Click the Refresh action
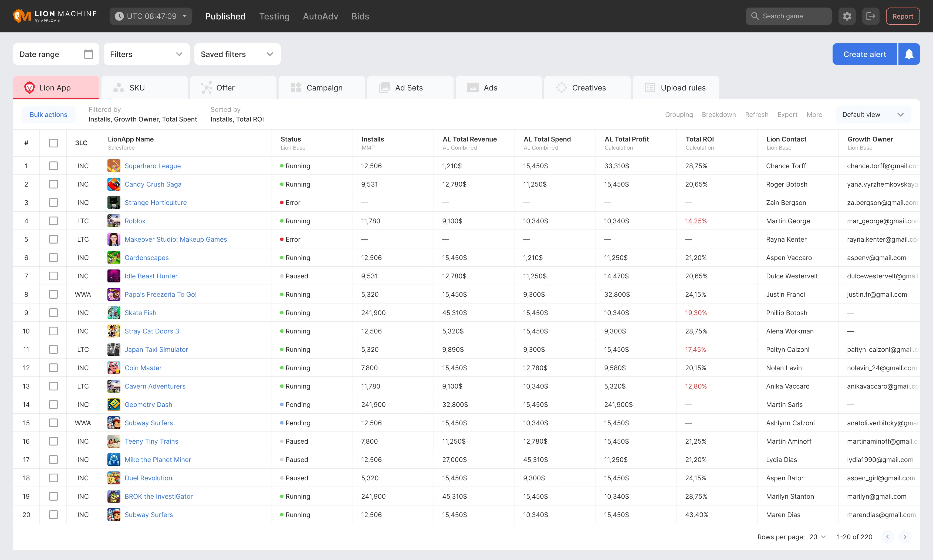The height and width of the screenshot is (560, 933). click(x=756, y=114)
